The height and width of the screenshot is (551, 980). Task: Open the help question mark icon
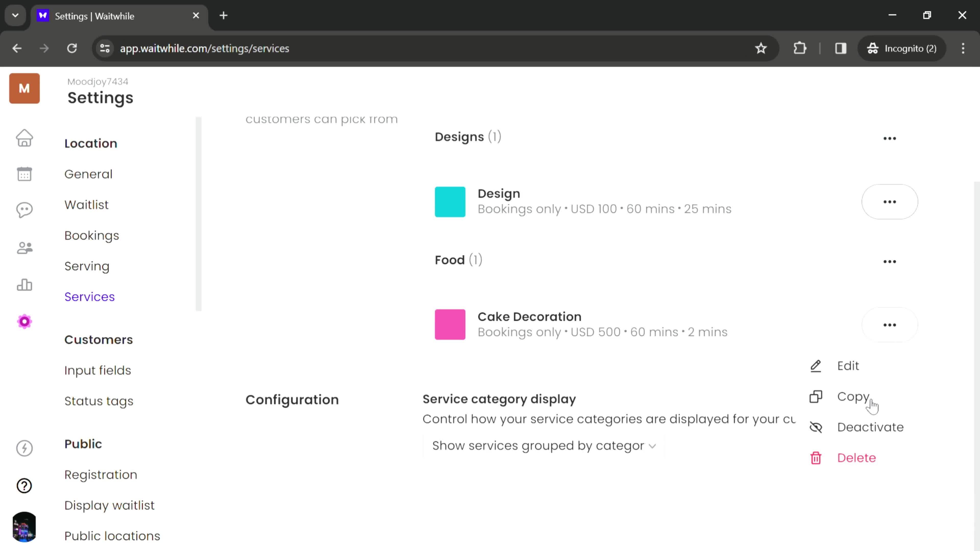pos(24,486)
